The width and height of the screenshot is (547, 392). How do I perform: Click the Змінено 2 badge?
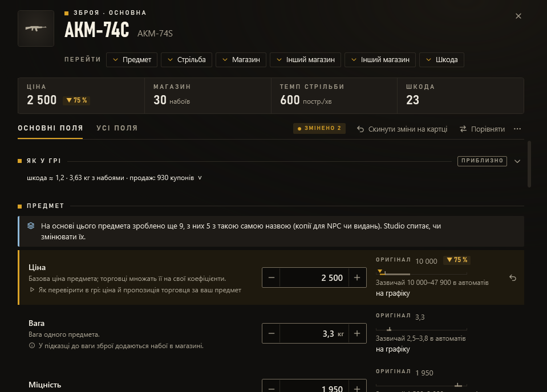tap(319, 128)
